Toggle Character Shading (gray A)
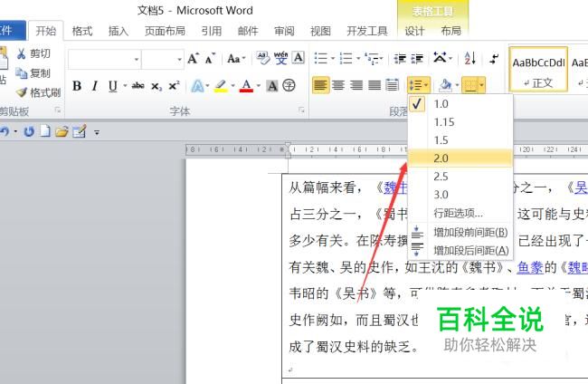Viewport: 588px width, 384px height. point(272,86)
